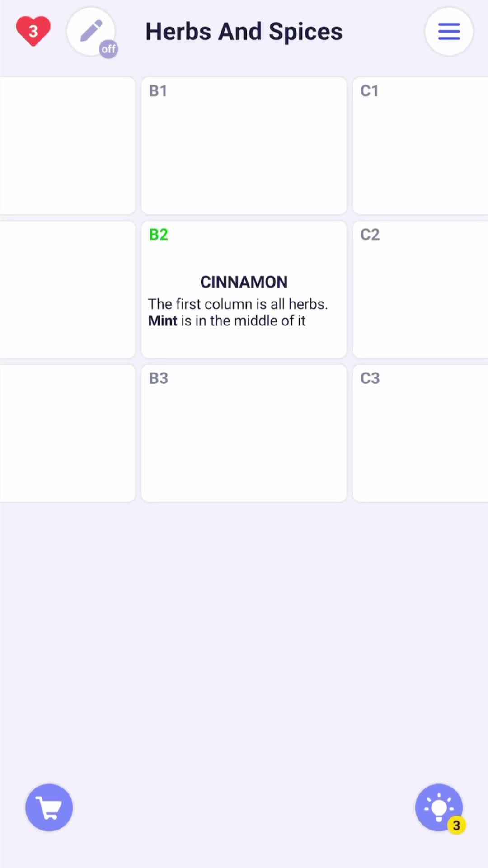Click the CINNAMON word in B2

[x=244, y=282]
